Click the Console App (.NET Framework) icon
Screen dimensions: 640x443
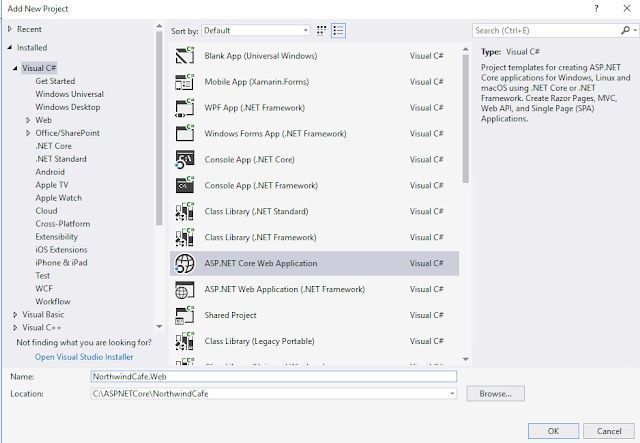pos(184,185)
